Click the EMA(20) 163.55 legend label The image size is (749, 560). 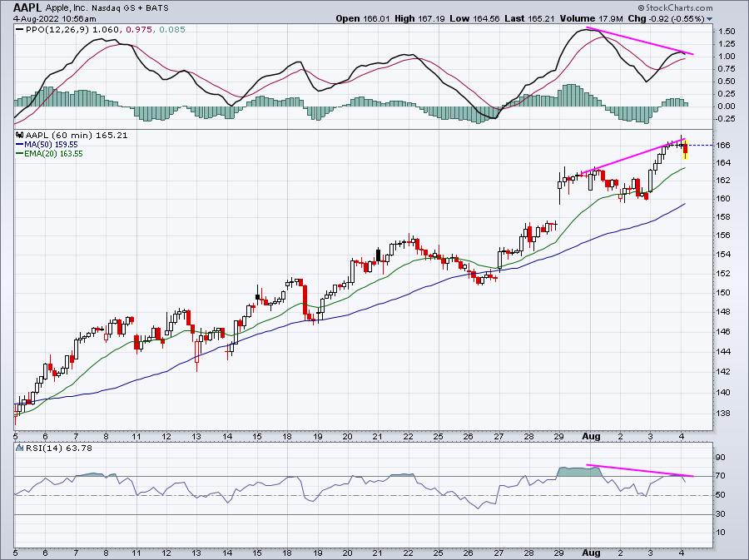(53, 154)
